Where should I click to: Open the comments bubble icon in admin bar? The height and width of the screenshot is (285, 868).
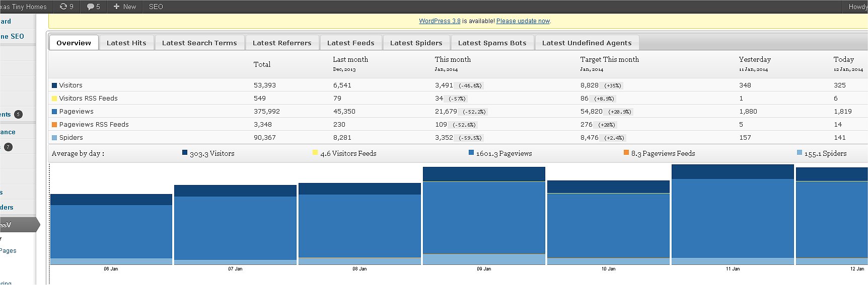(91, 7)
